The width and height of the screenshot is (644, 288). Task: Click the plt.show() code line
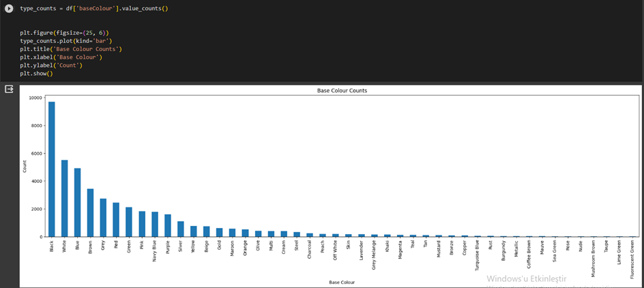click(36, 74)
